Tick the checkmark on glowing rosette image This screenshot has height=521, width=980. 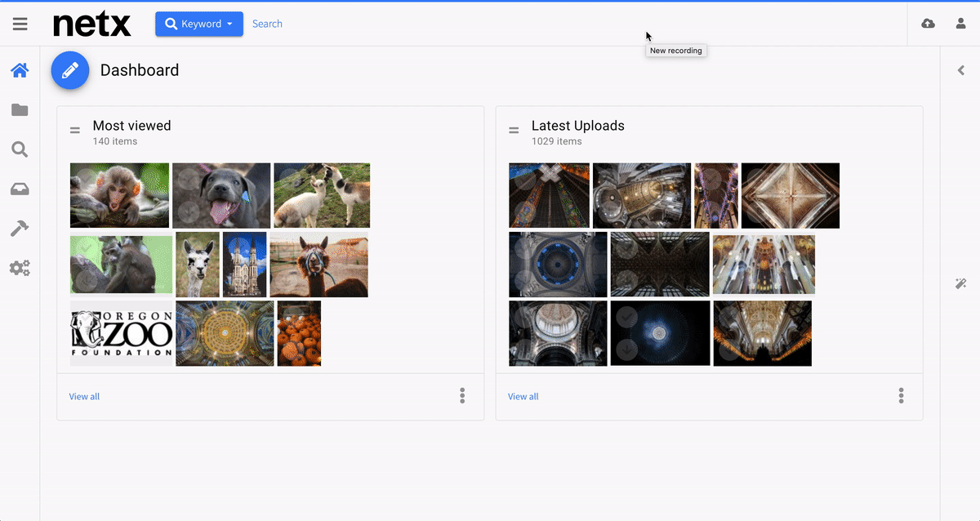pyautogui.click(x=626, y=317)
